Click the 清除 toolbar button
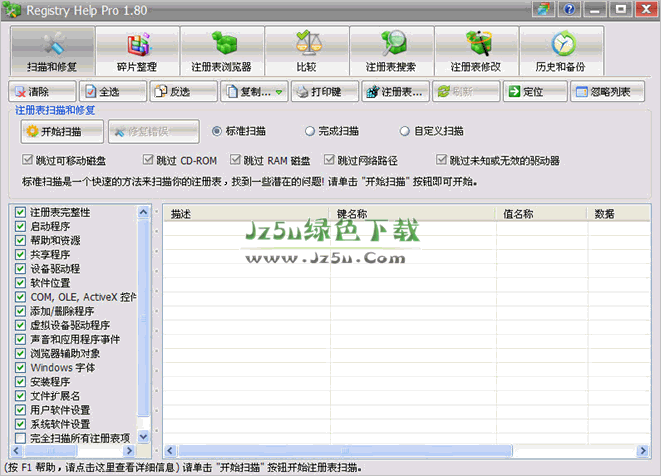Viewport: 661px width, 476px height. 42,91
